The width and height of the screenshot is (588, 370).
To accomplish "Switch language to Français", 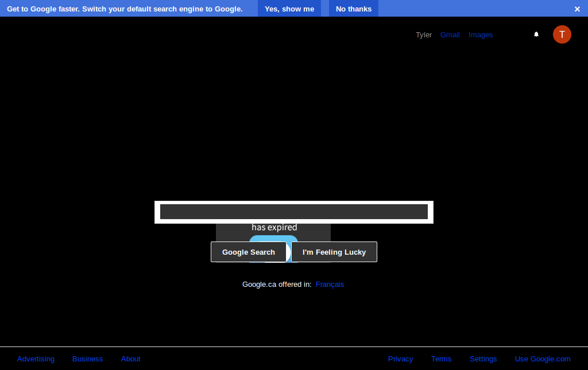I will pos(330,285).
